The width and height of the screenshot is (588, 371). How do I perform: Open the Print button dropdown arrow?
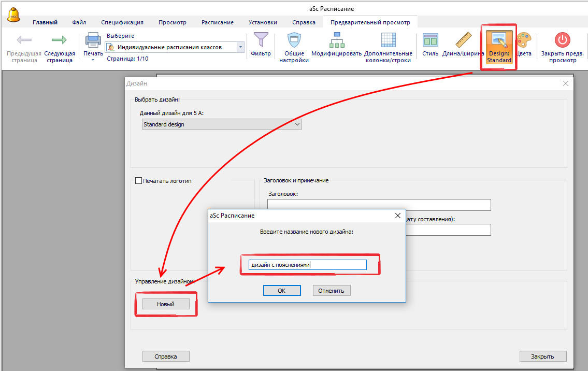(x=93, y=60)
